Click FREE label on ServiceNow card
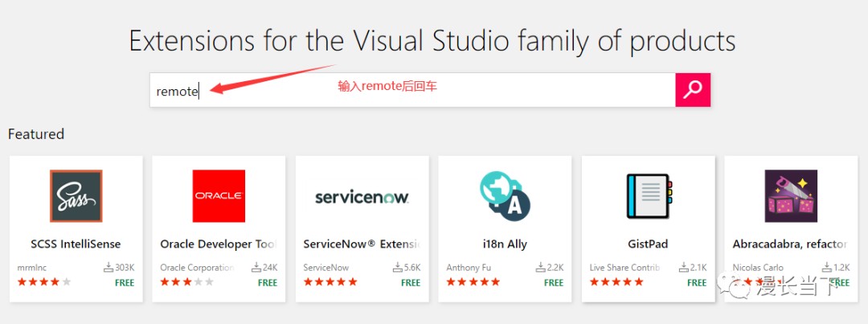 [411, 283]
